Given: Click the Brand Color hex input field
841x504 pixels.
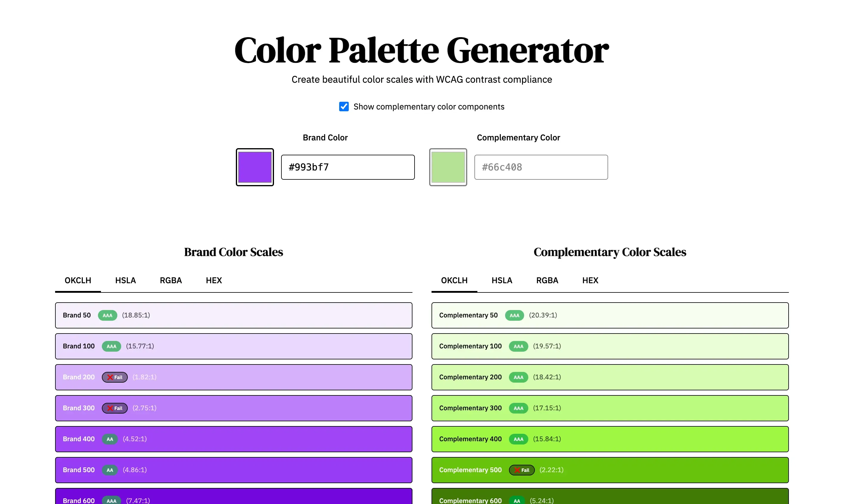Looking at the screenshot, I should [348, 167].
